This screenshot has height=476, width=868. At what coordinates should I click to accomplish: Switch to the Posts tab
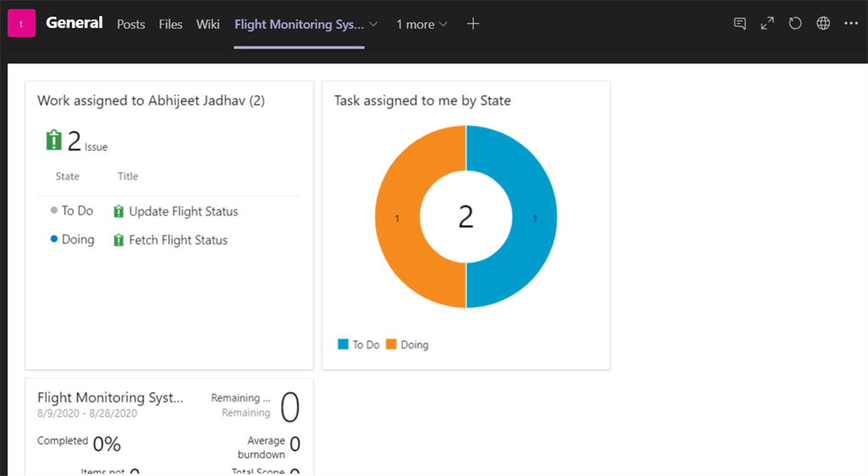[131, 25]
